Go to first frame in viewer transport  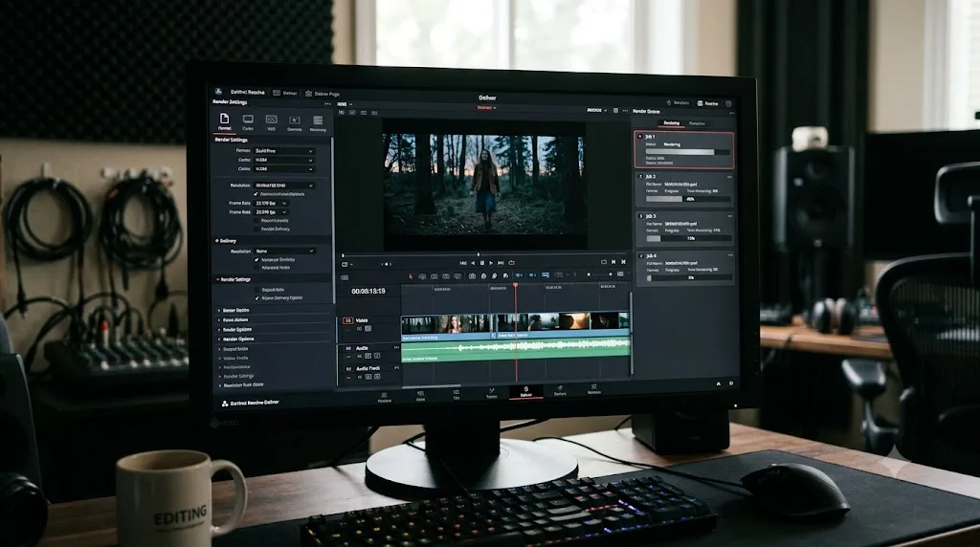coord(463,263)
